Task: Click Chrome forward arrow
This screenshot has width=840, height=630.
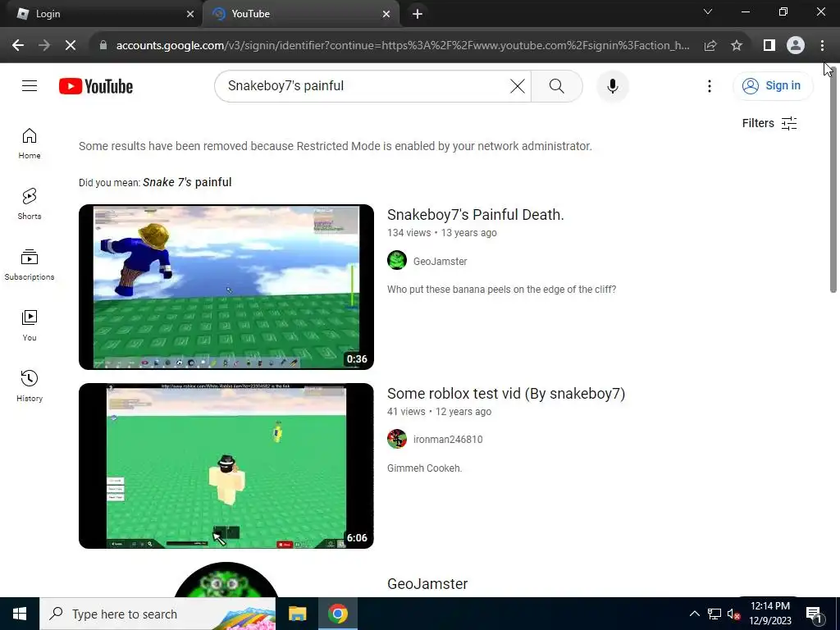Action: (44, 45)
